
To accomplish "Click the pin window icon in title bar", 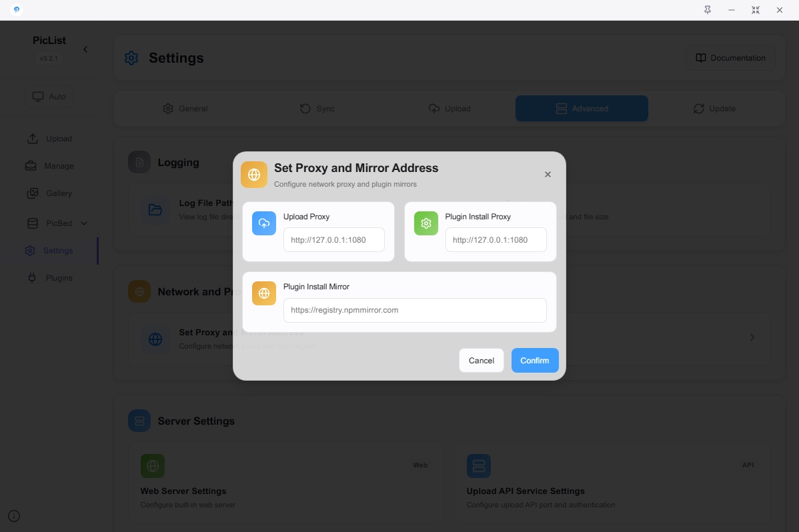I will (707, 10).
